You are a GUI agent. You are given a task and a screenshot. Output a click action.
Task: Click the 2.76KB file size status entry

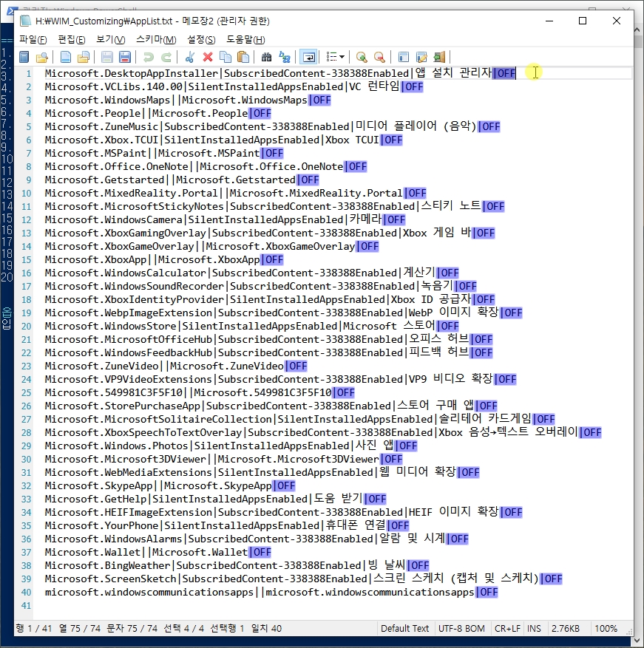pyautogui.click(x=565, y=629)
